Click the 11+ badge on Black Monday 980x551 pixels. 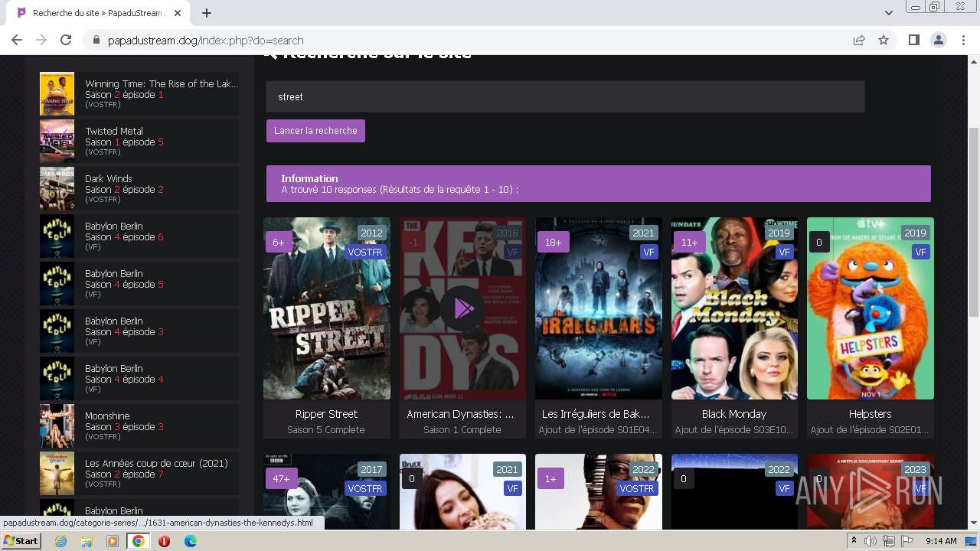tap(689, 242)
